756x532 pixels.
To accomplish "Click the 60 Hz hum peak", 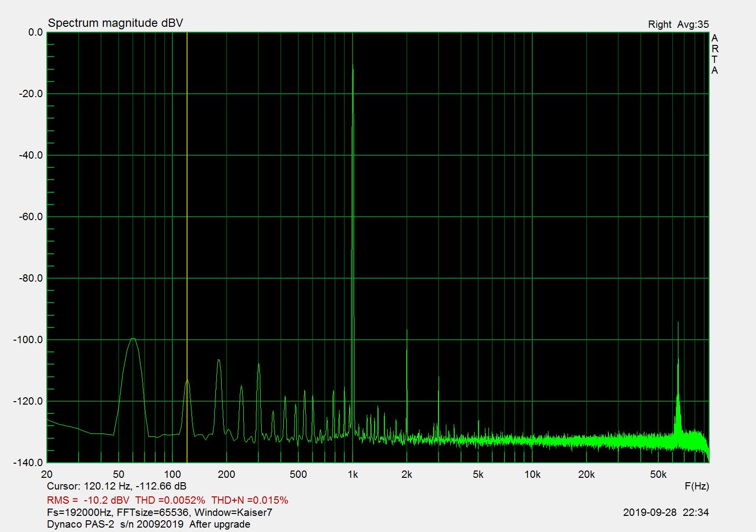I will 132,338.
